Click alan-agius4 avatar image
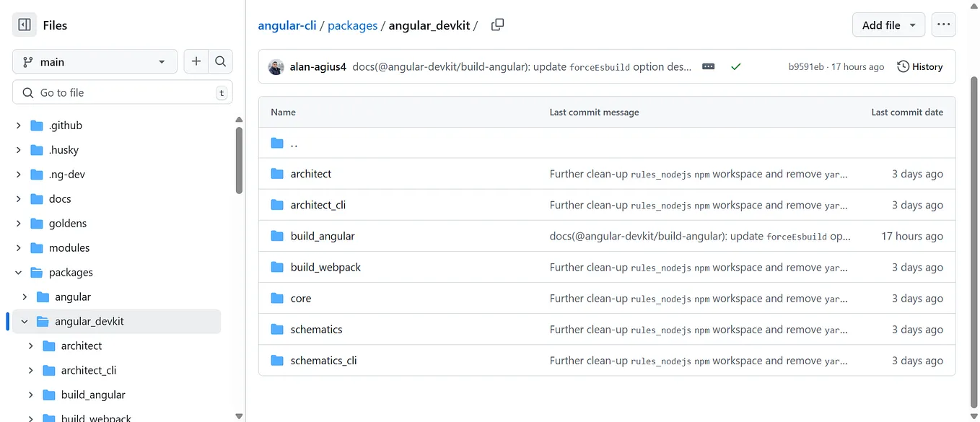The image size is (980, 422). point(276,67)
